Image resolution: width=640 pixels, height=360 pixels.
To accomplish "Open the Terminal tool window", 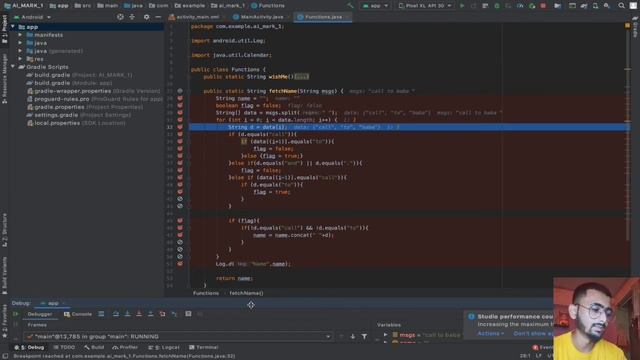I will coord(204,347).
